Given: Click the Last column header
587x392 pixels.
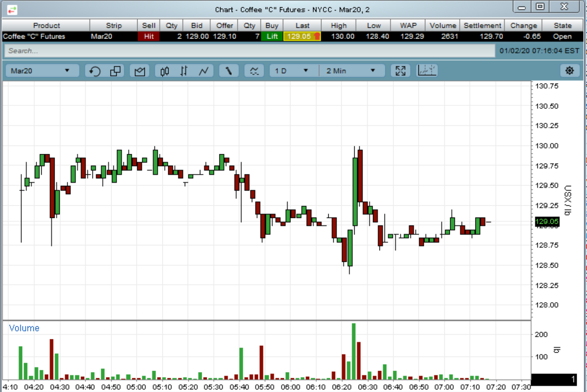Looking at the screenshot, I should click(302, 26).
